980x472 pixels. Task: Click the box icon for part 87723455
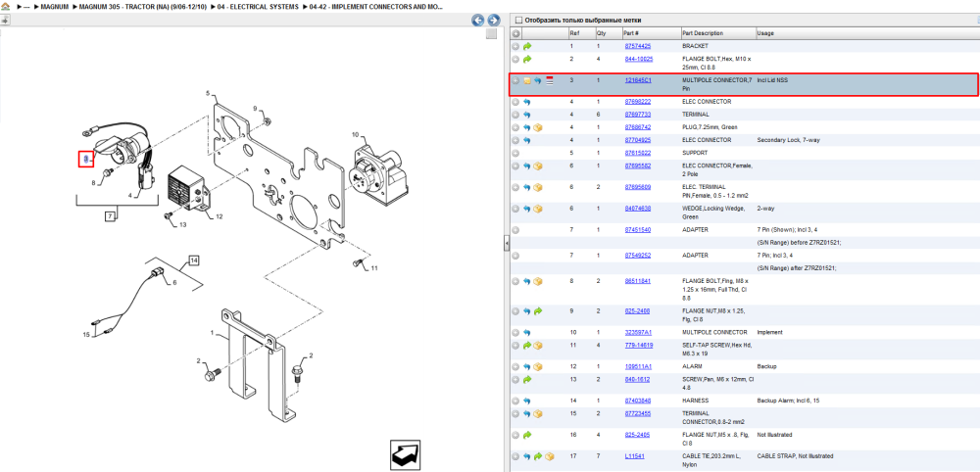(538, 414)
